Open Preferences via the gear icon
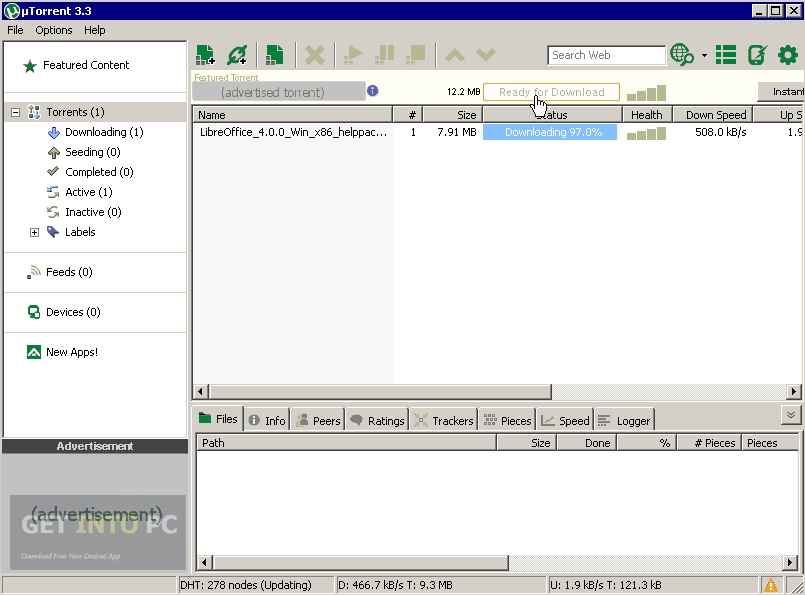This screenshot has width=805, height=595. [x=788, y=54]
